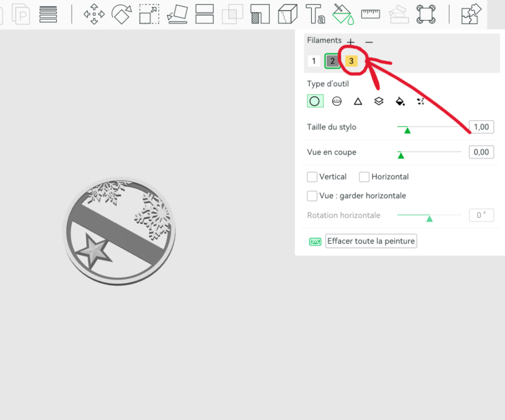Remove a filament with the minus icon
505x420 pixels.
[369, 42]
